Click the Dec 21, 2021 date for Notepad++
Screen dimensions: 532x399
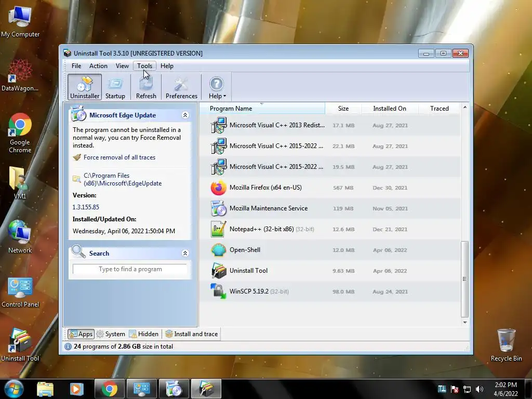(390, 229)
